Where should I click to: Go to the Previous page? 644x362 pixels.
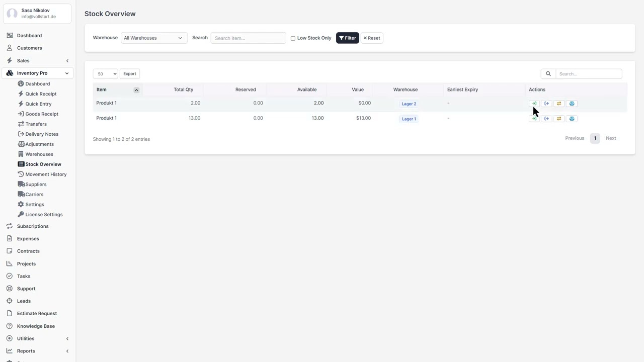[575, 138]
